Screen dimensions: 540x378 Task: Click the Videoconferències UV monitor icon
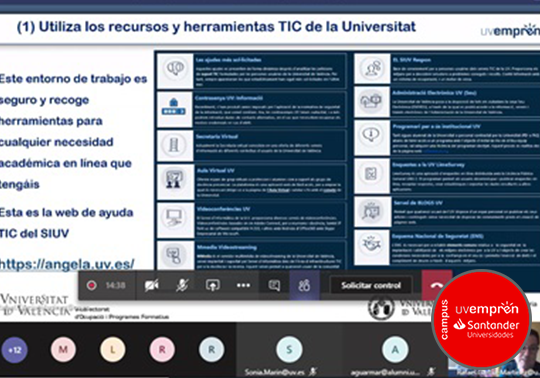point(174,218)
